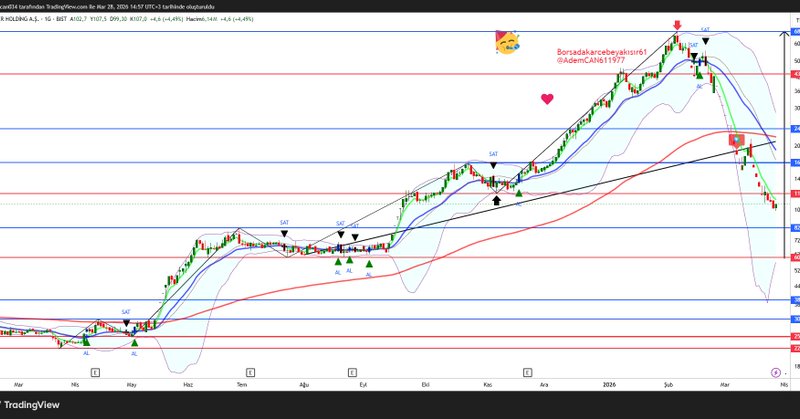The height and width of the screenshot is (419, 800).
Task: Open the red idea flag on the chart
Action: pyautogui.click(x=736, y=140)
